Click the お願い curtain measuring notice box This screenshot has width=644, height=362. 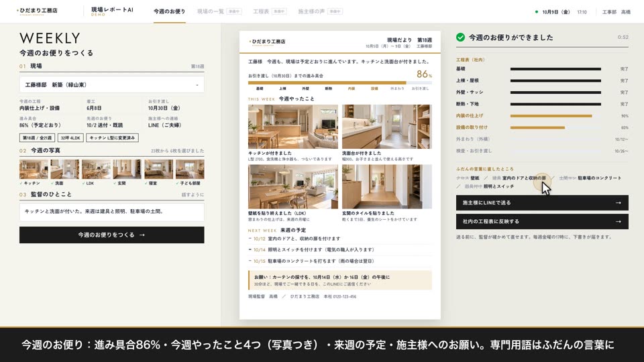point(339,280)
